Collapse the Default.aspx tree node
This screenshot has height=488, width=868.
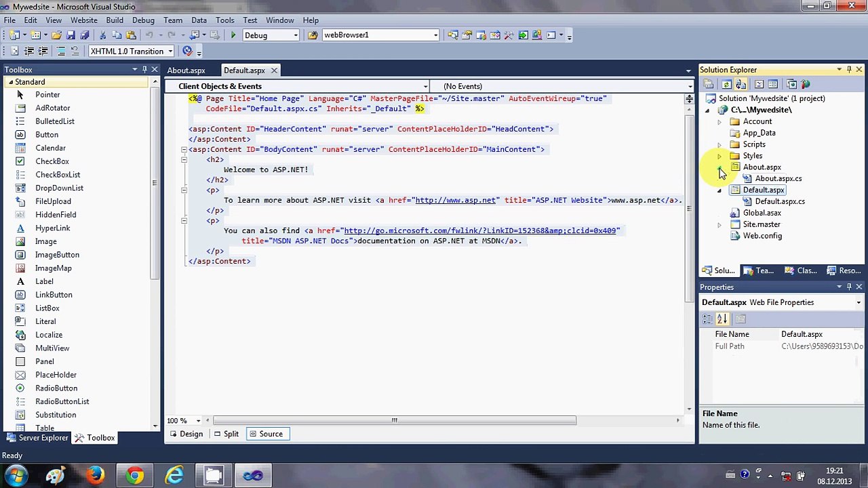[719, 190]
